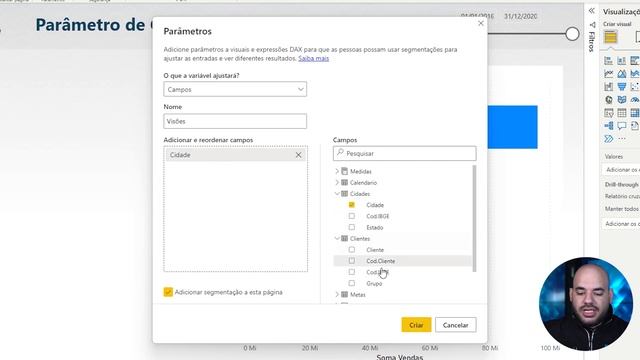Open the vertical Filtros pane
Screen dimensions: 640x360
[592, 42]
